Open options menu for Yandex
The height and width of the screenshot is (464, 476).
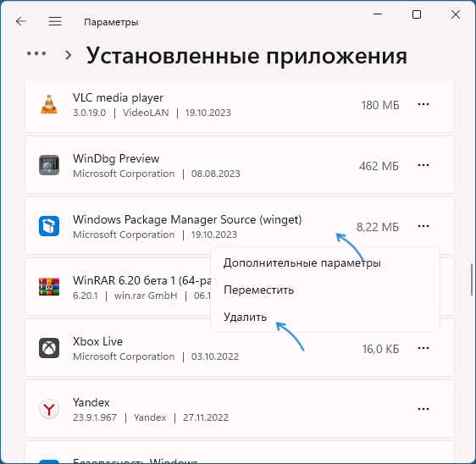click(423, 409)
